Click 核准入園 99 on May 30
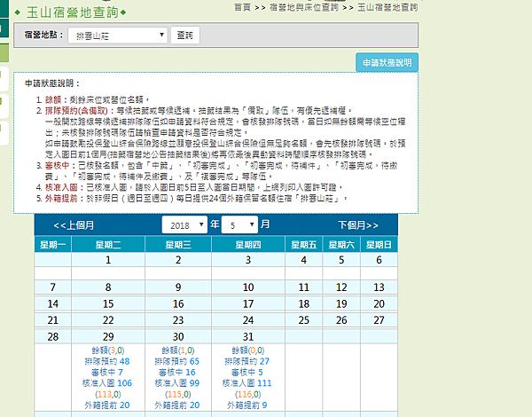The height and width of the screenshot is (417, 532). 177,383
